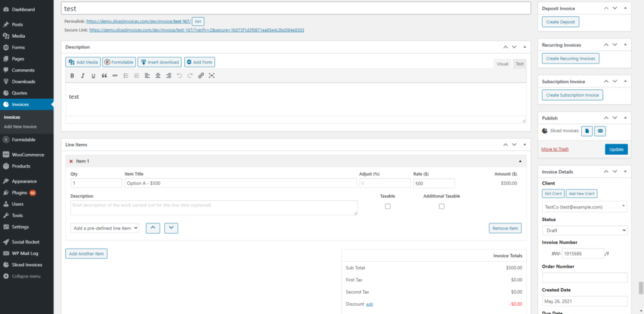Click Move to Trash link

[x=555, y=149]
